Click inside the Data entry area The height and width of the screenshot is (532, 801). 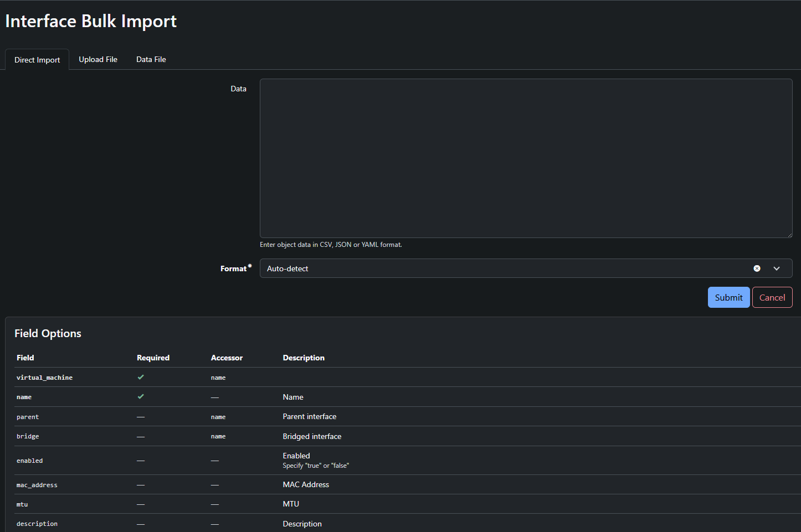pyautogui.click(x=526, y=158)
